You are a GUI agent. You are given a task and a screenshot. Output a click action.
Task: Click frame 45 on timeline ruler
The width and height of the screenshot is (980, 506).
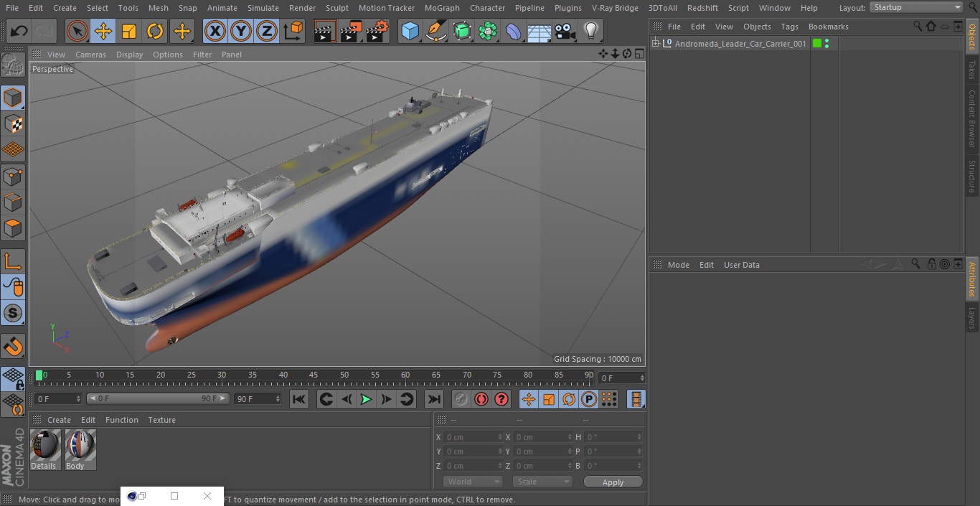314,375
